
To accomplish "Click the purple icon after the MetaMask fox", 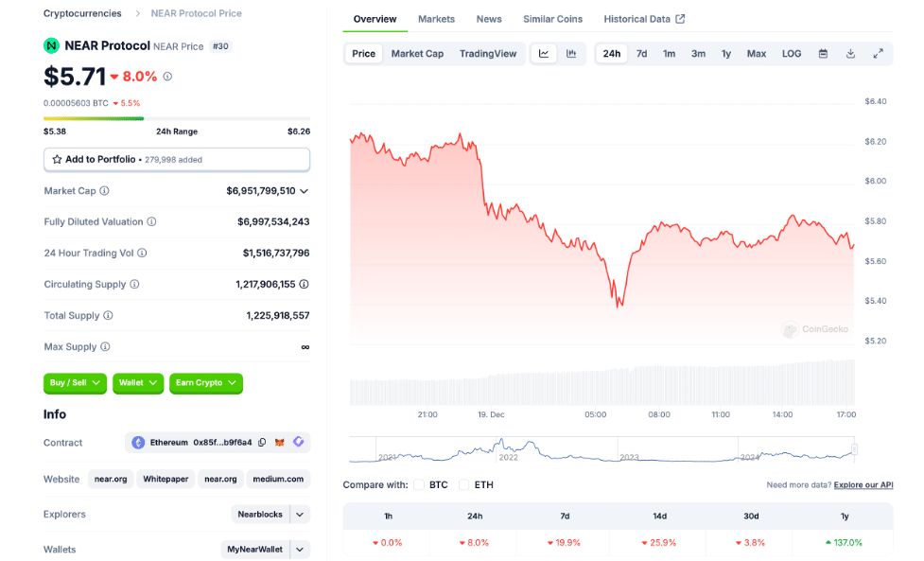I will (x=298, y=442).
